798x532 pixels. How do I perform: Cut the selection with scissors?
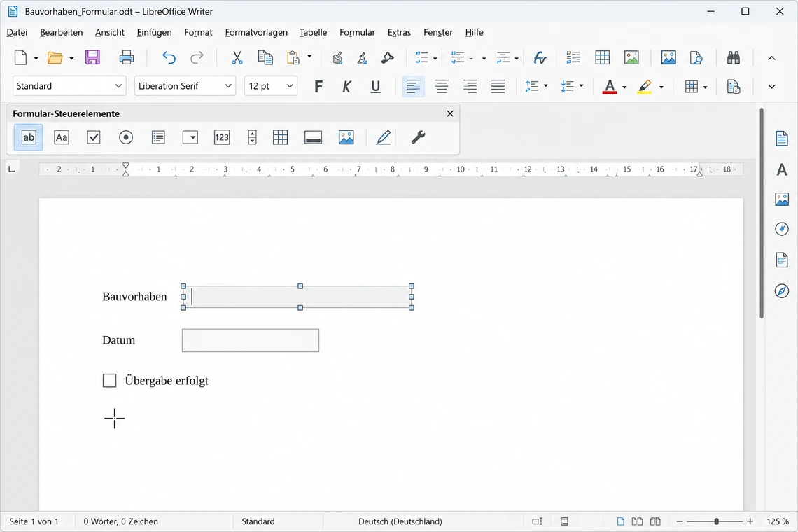pos(237,58)
